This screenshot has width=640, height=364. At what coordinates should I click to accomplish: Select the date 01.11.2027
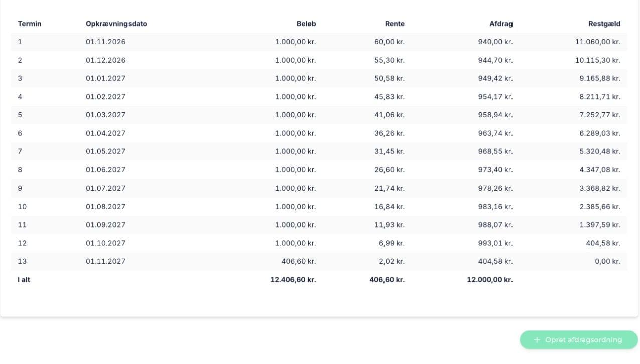tap(106, 261)
